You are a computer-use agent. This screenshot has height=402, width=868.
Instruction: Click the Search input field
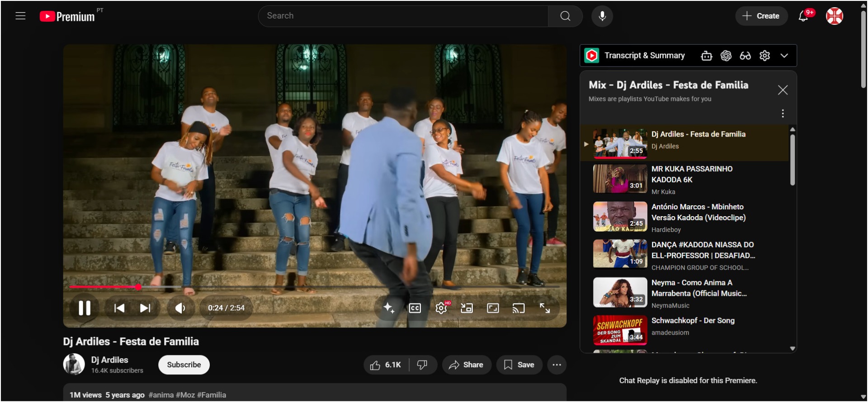(403, 16)
